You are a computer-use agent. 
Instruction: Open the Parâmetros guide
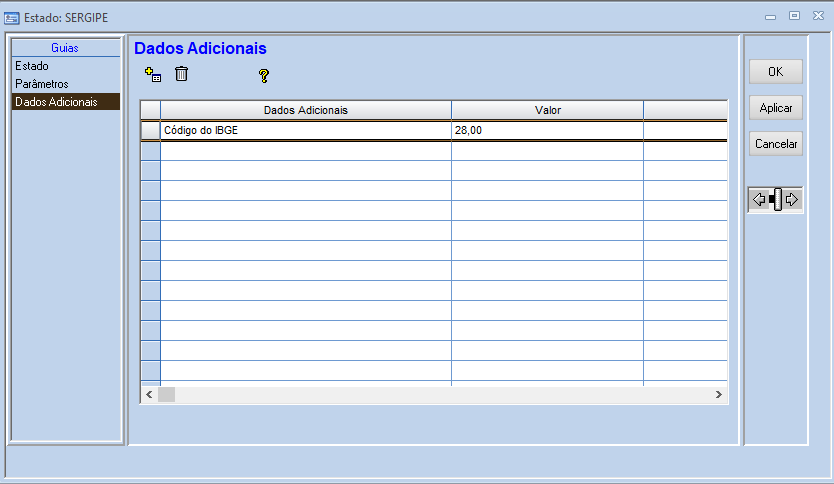42,84
